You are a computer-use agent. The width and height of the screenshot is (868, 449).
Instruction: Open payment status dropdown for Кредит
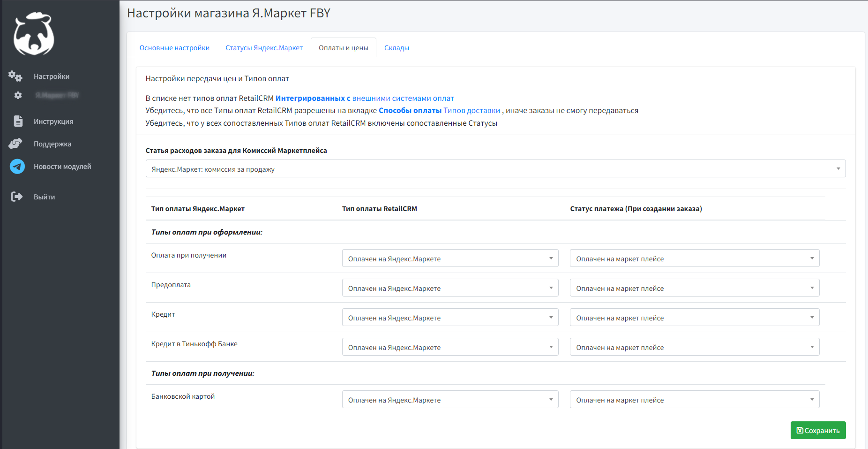695,317
